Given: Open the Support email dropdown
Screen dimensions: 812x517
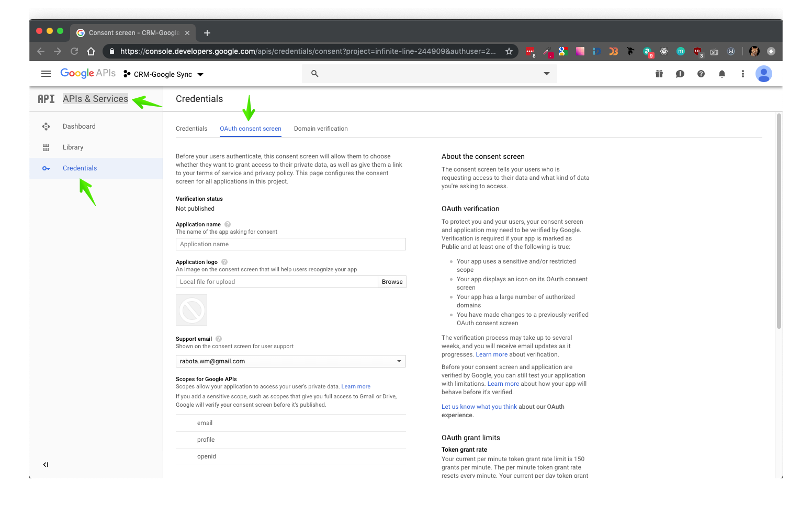Looking at the screenshot, I should point(291,361).
